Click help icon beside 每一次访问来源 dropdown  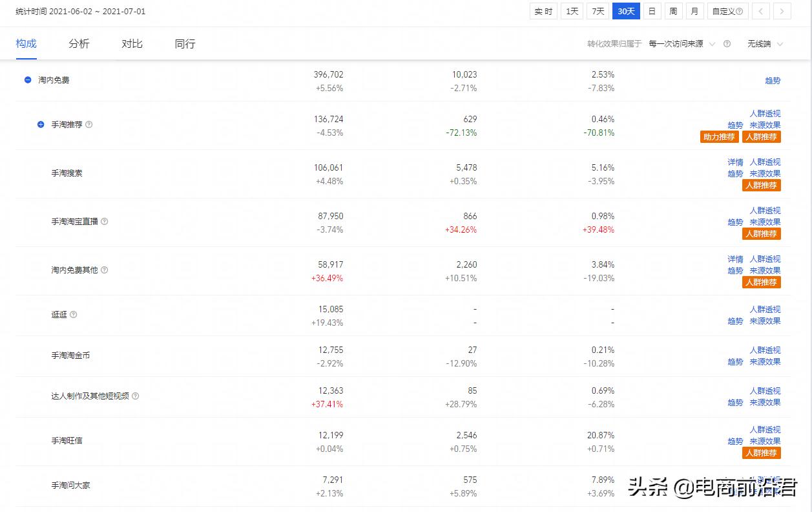(727, 44)
